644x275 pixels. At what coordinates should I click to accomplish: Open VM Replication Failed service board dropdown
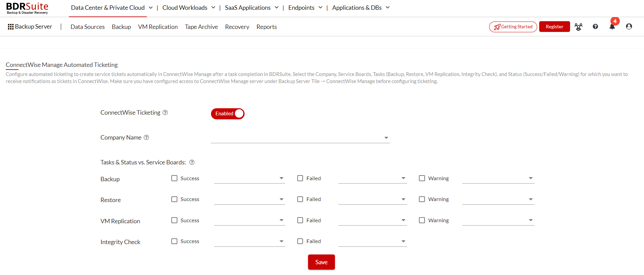click(x=373, y=221)
